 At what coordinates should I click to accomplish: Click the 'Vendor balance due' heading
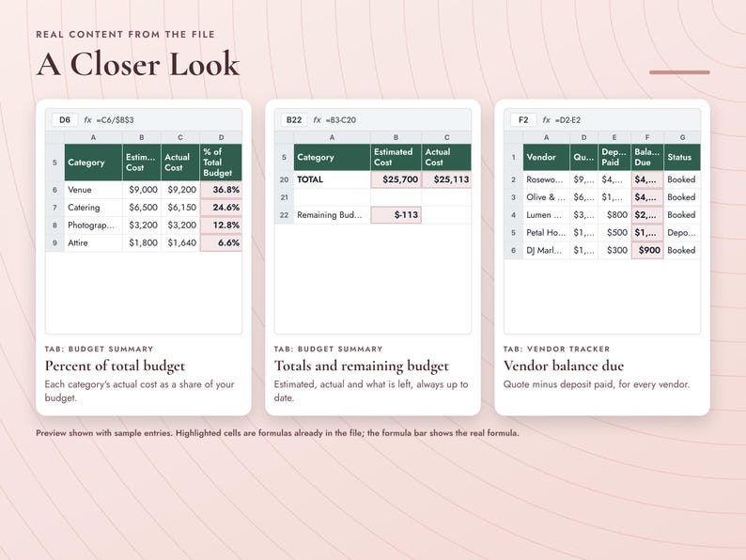[564, 366]
